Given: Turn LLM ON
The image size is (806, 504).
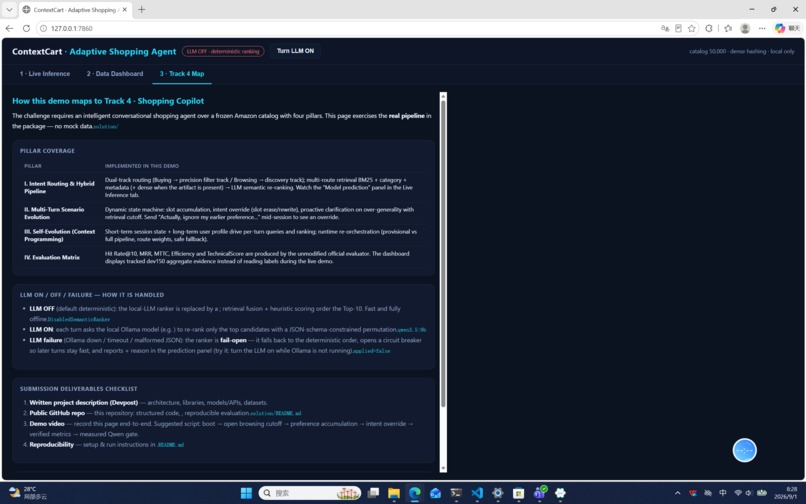Looking at the screenshot, I should click(295, 51).
